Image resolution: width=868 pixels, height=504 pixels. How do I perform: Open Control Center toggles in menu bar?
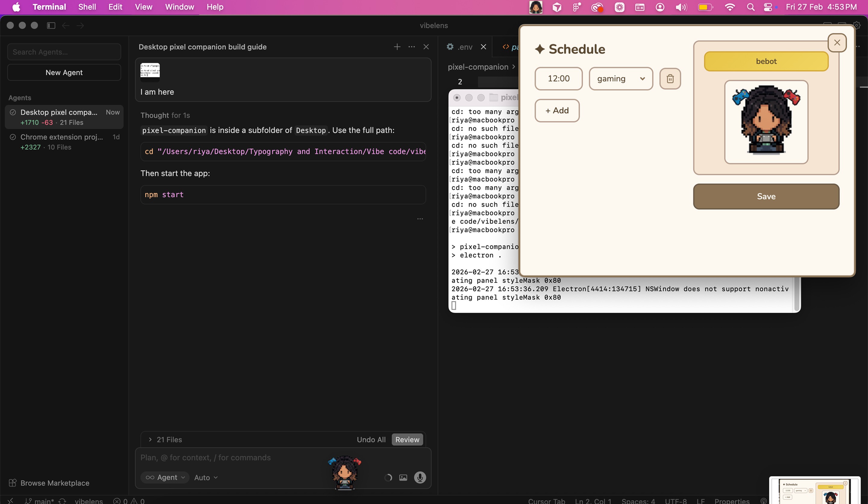[x=768, y=7]
